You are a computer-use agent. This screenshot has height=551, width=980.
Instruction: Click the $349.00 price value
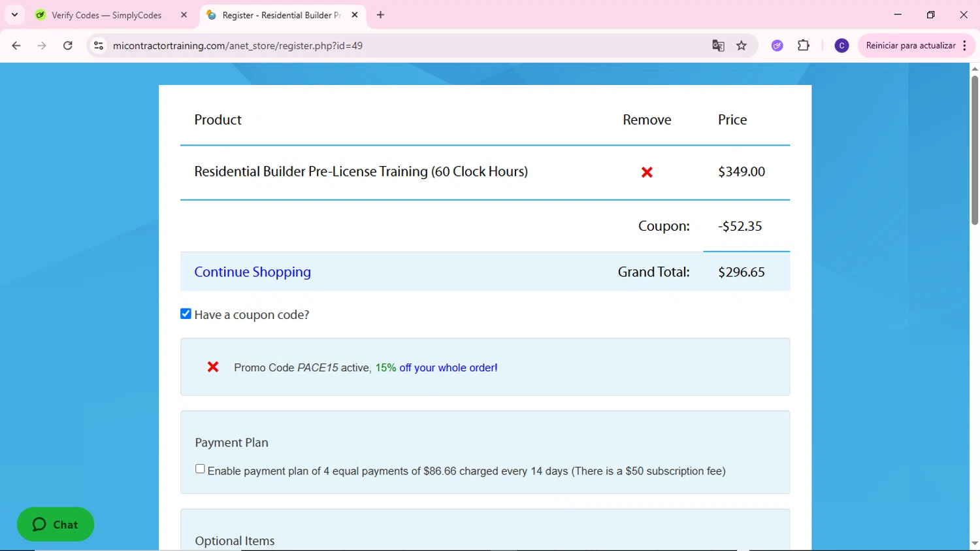[x=742, y=171]
